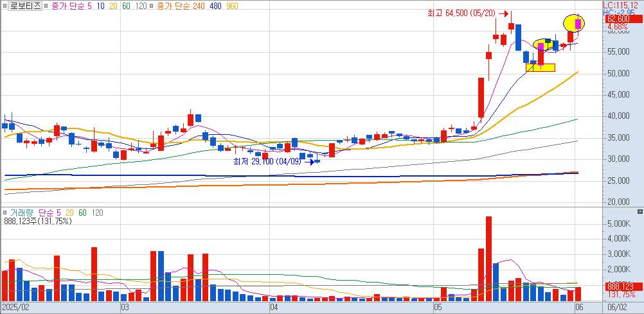Close the volume panel with x icon
Viewport: 644px width, 314px height.
[640, 211]
